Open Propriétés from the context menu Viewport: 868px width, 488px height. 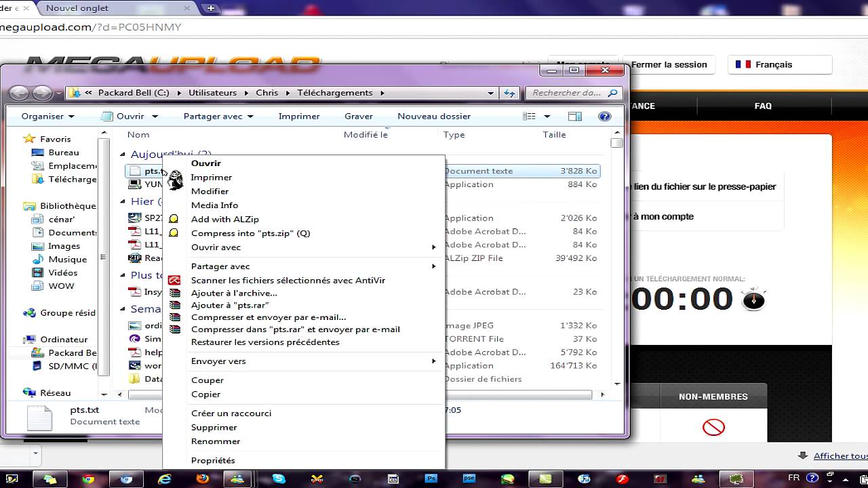click(213, 460)
